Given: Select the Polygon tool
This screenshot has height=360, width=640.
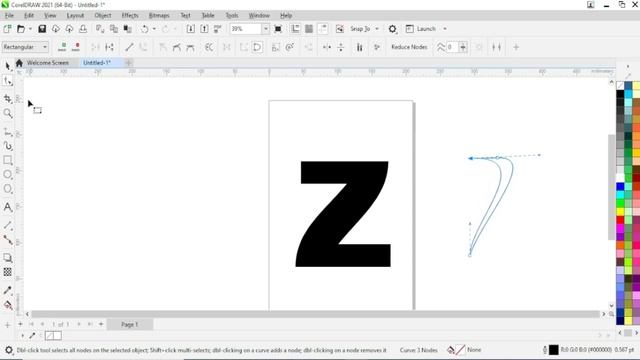Looking at the screenshot, I should pyautogui.click(x=7, y=189).
